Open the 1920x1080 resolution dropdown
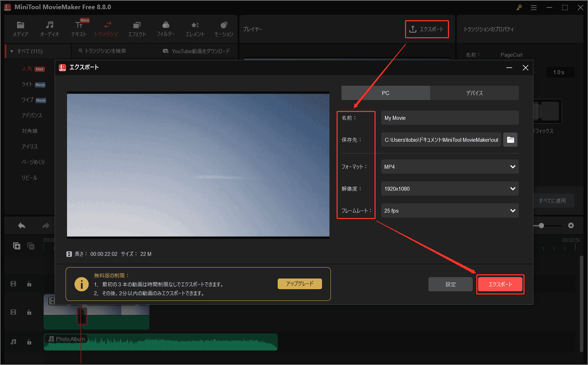This screenshot has height=365, width=588. (450, 189)
